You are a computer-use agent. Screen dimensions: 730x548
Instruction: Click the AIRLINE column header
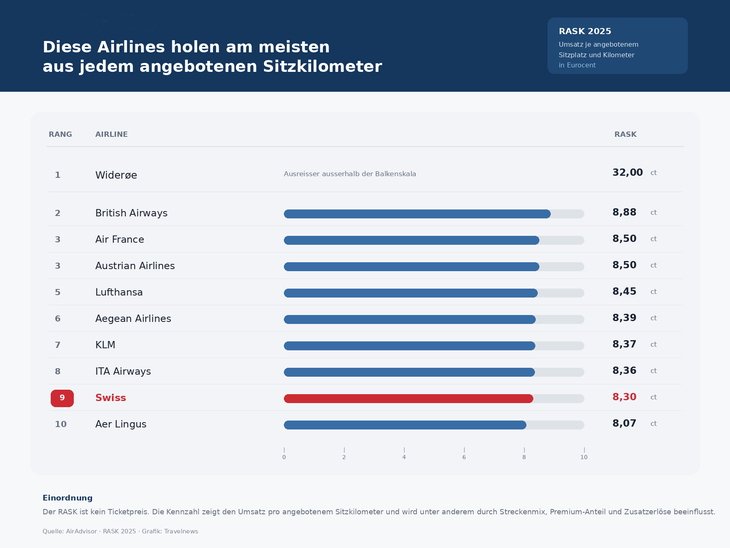[111, 134]
